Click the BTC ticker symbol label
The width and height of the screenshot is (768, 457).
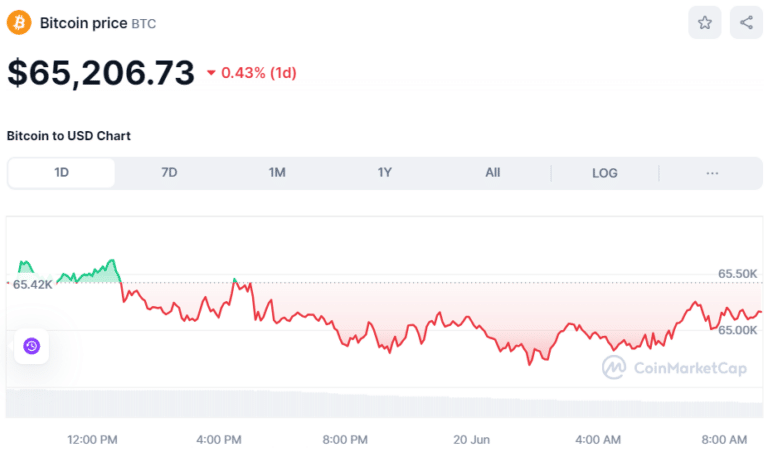[144, 23]
